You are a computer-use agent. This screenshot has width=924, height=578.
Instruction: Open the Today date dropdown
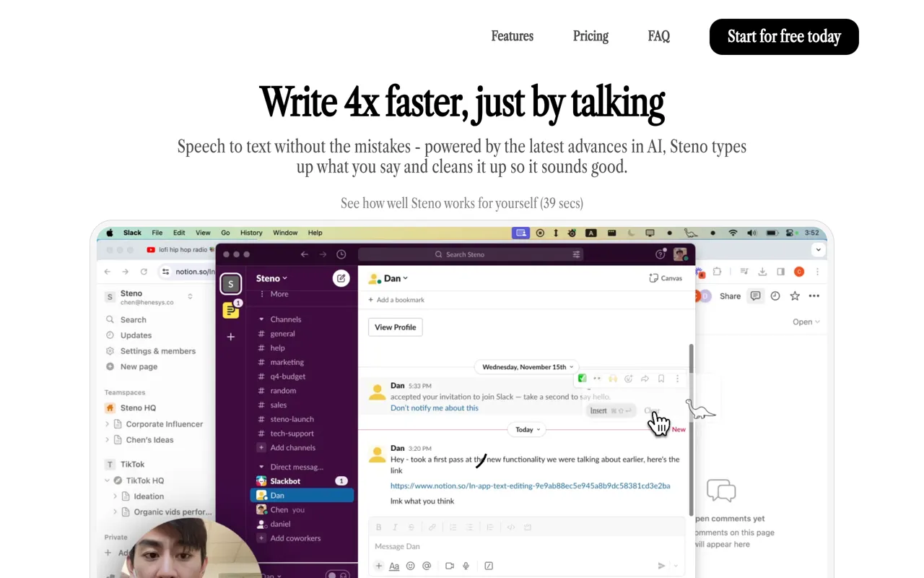point(528,429)
